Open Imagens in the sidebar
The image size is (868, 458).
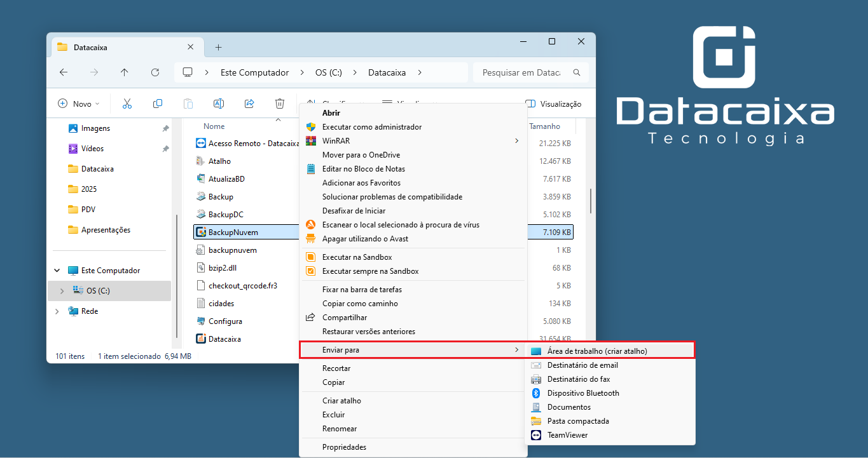95,128
